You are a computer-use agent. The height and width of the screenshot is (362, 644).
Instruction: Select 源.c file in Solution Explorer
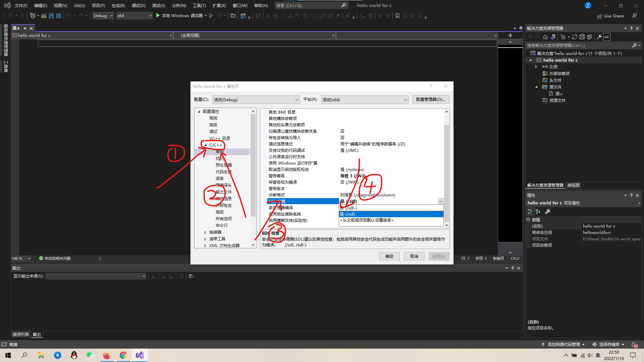[558, 94]
